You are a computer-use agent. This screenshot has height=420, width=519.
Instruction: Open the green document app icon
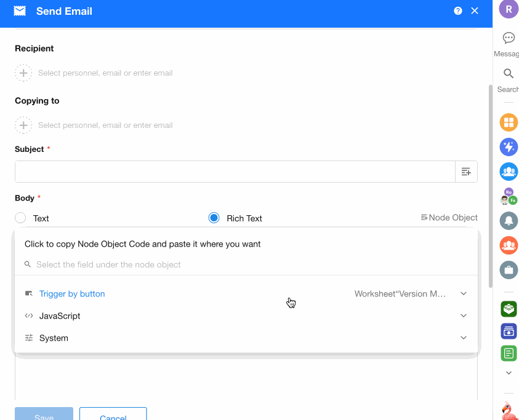pyautogui.click(x=509, y=353)
